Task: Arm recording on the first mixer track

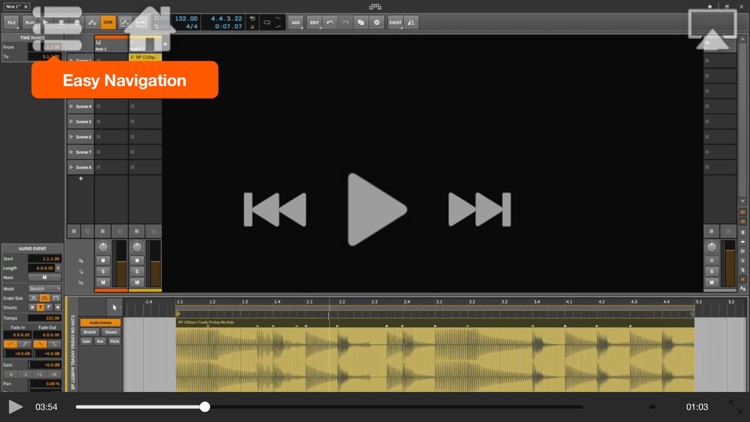Action: tap(103, 261)
